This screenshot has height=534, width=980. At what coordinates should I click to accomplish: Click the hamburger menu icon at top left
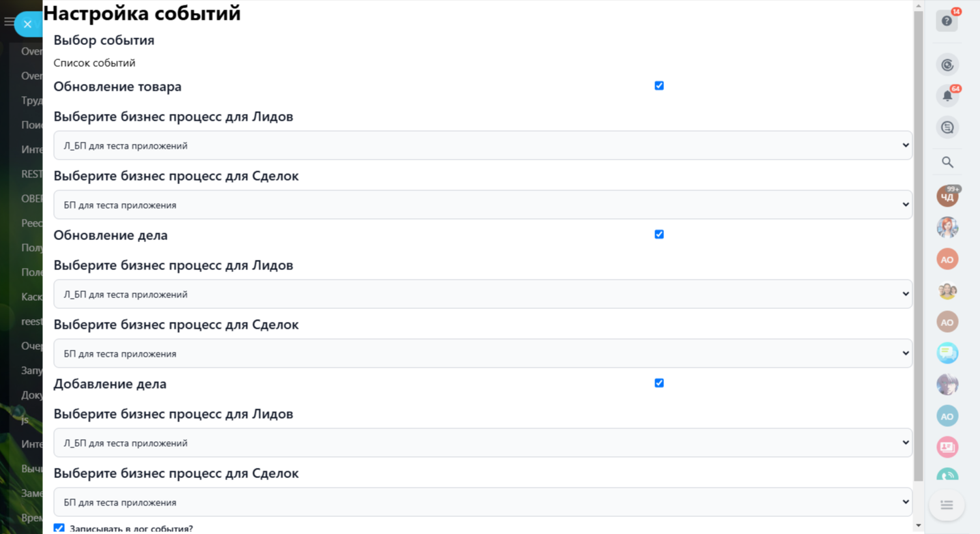(x=8, y=22)
